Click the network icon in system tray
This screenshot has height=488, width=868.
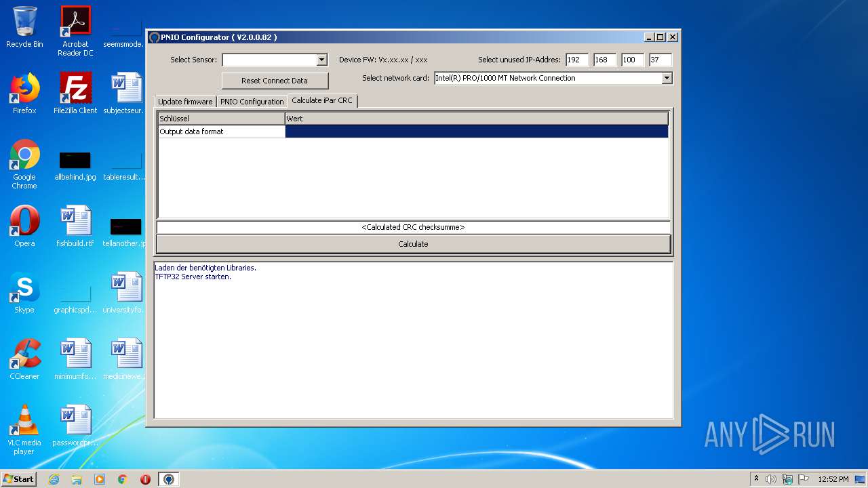point(787,479)
